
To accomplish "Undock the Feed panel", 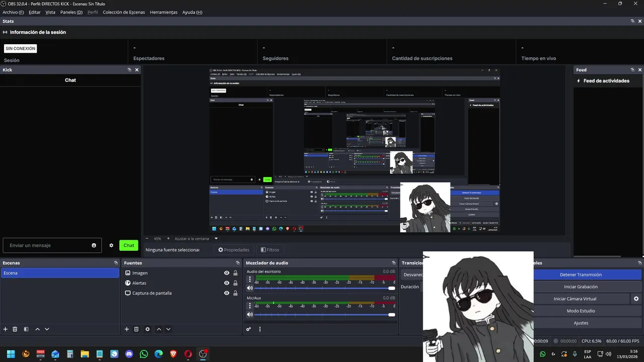I will tap(632, 70).
